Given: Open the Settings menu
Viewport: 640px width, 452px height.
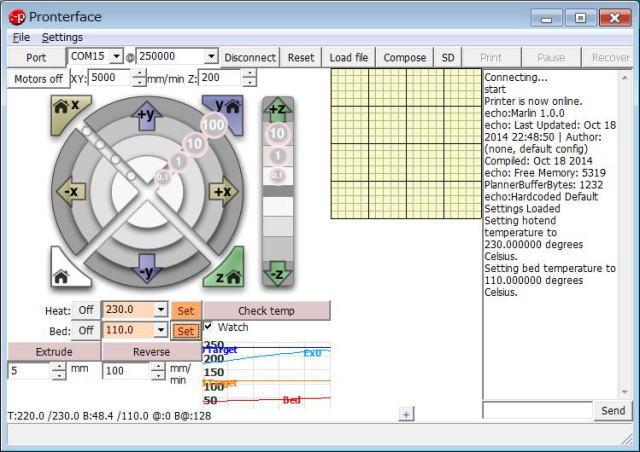Looking at the screenshot, I should click(62, 38).
